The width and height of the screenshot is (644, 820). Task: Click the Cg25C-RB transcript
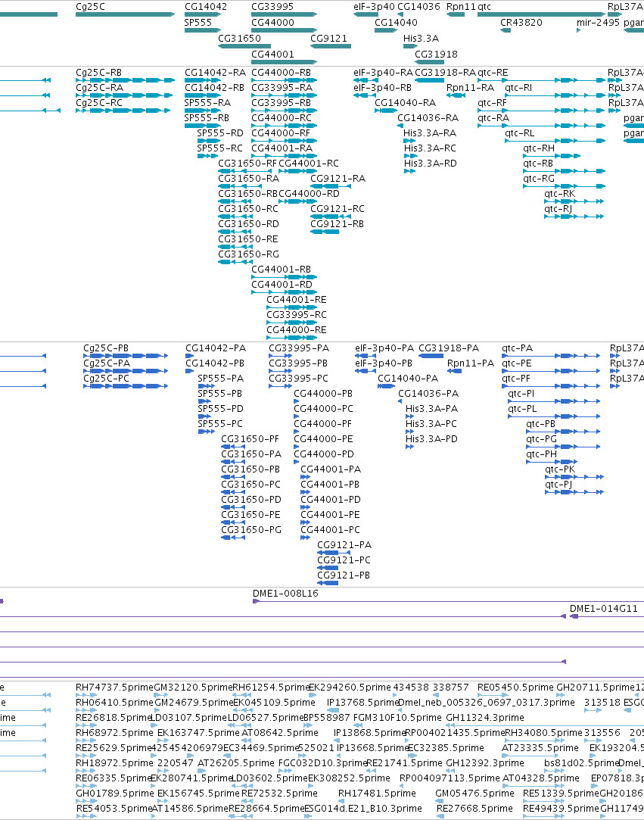click(x=99, y=73)
